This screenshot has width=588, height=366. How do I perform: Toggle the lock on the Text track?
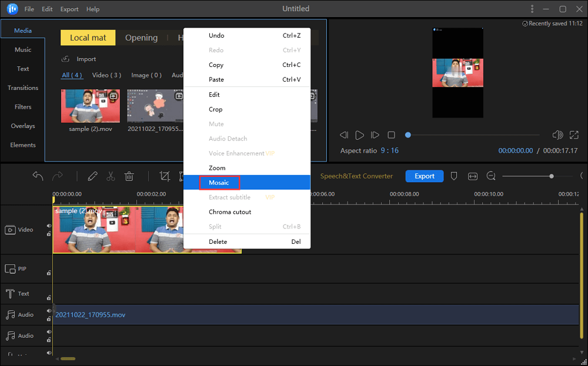coord(49,298)
